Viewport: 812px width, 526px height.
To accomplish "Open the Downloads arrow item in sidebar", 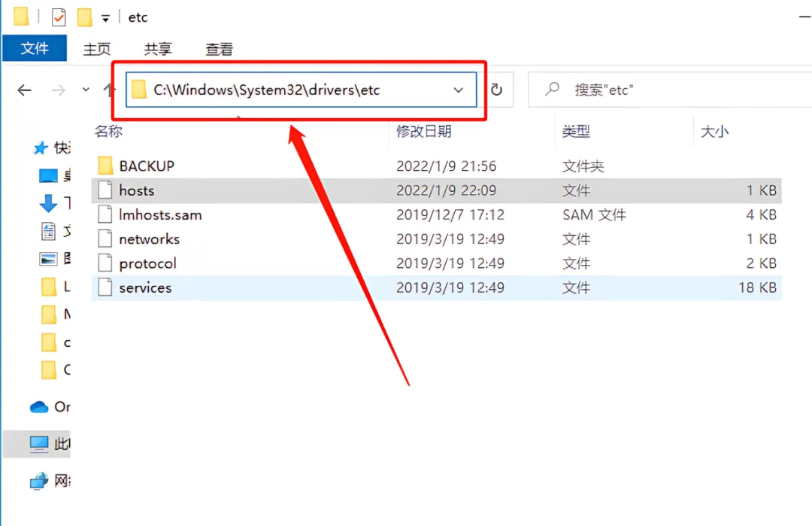I will (x=48, y=203).
